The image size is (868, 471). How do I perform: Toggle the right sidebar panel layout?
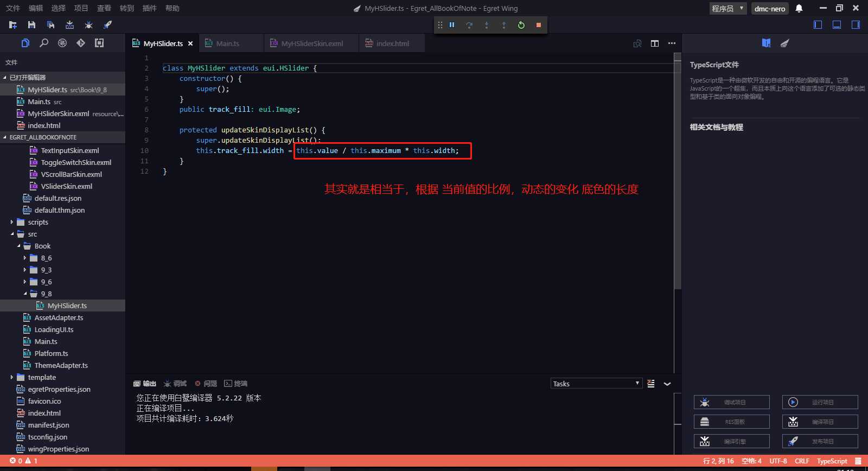[856, 24]
